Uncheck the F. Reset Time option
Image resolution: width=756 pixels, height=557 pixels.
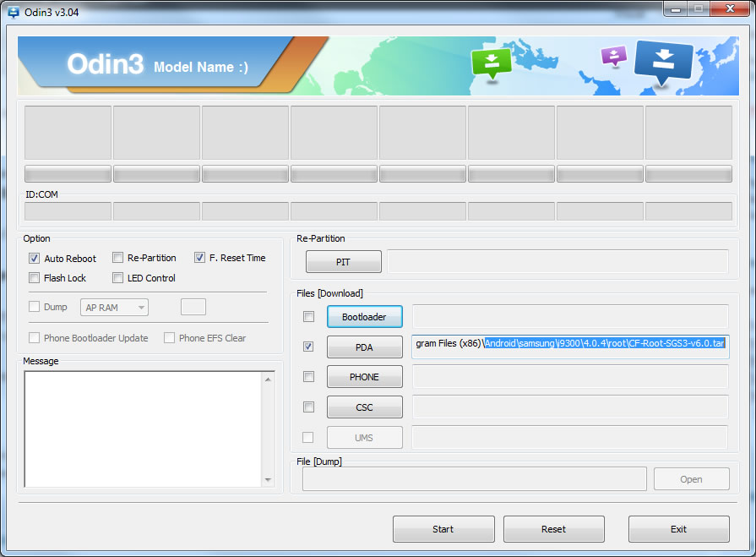199,258
